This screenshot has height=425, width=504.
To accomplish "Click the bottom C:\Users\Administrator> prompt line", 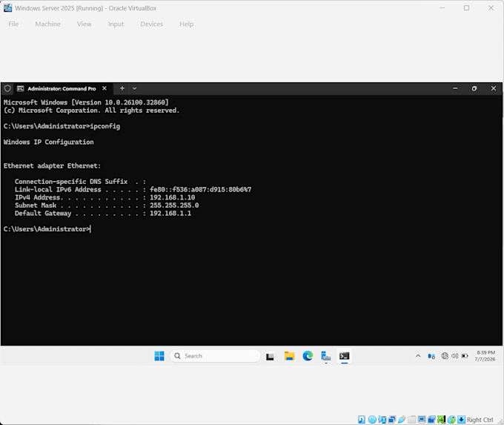I will [47, 229].
